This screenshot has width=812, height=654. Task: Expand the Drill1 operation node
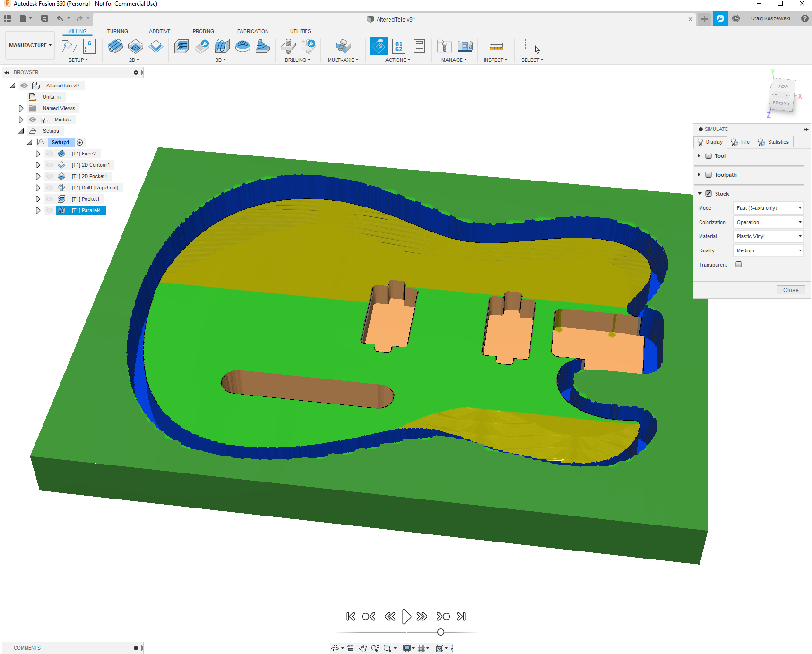coord(38,188)
